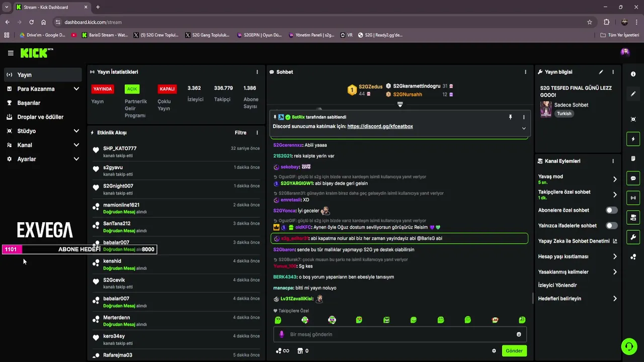Click the Turkish language tag
This screenshot has width=644, height=362.
[x=564, y=114]
